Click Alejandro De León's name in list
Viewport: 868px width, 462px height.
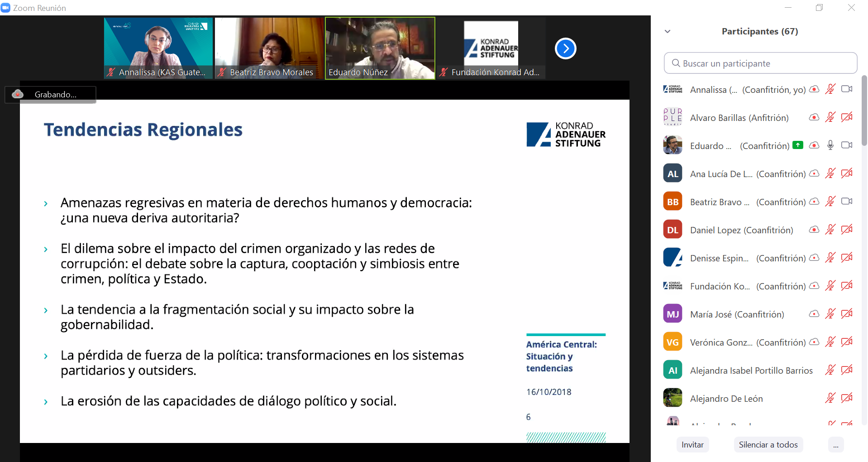coord(726,399)
